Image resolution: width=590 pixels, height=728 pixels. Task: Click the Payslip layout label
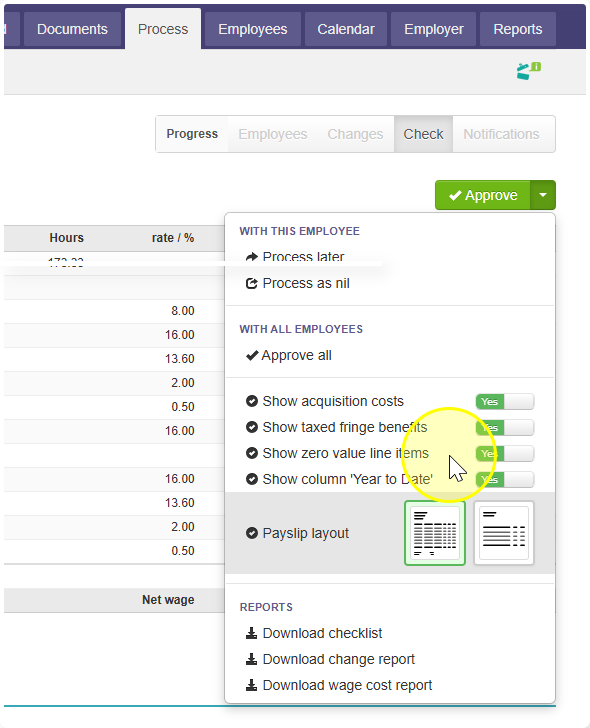(x=305, y=533)
